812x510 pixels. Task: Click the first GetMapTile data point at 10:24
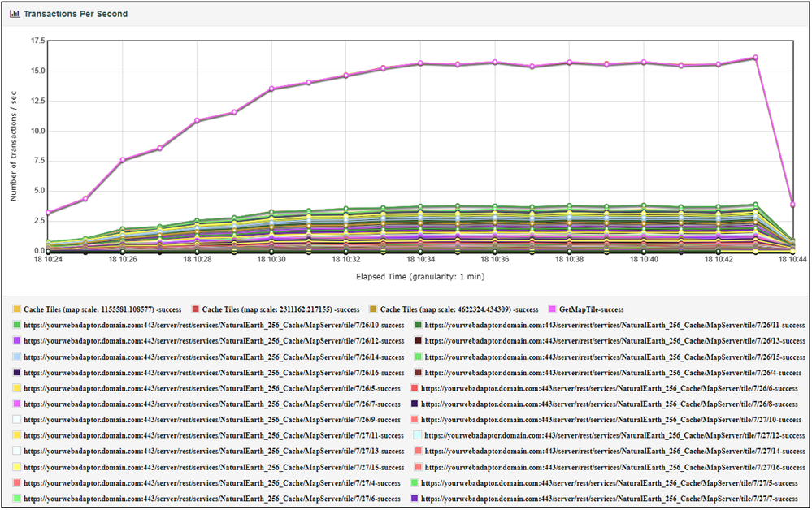click(48, 213)
